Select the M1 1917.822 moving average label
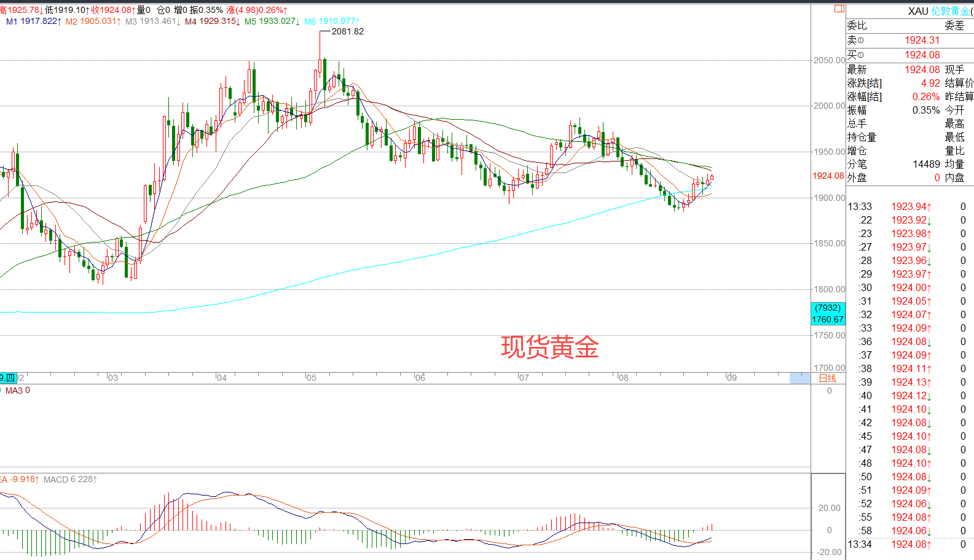This screenshot has width=974, height=560. click(34, 21)
